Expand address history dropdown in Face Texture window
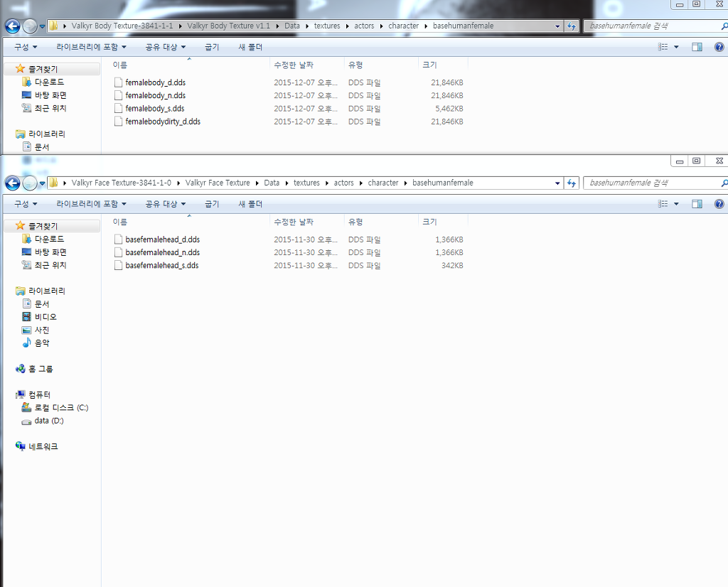 pyautogui.click(x=557, y=183)
